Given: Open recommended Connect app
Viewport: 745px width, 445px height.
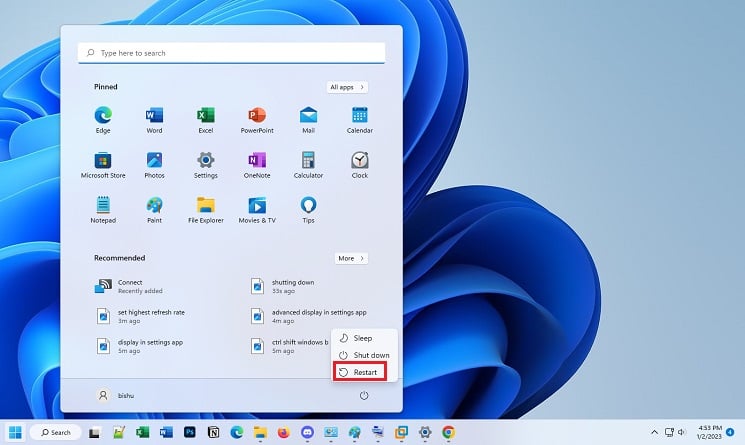Looking at the screenshot, I should pyautogui.click(x=129, y=286).
